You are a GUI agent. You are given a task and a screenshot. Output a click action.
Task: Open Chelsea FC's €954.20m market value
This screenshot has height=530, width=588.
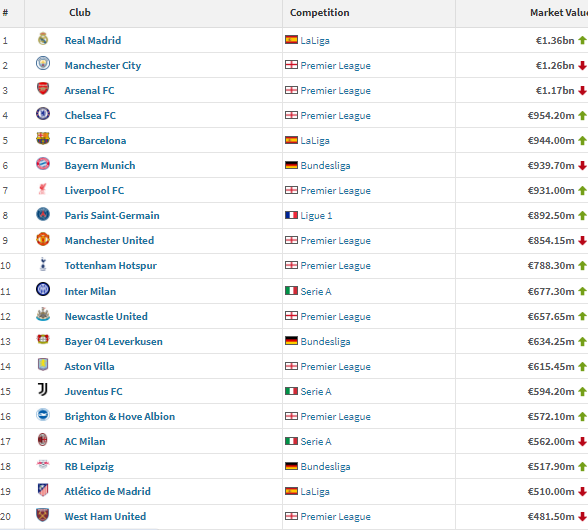[x=551, y=116]
